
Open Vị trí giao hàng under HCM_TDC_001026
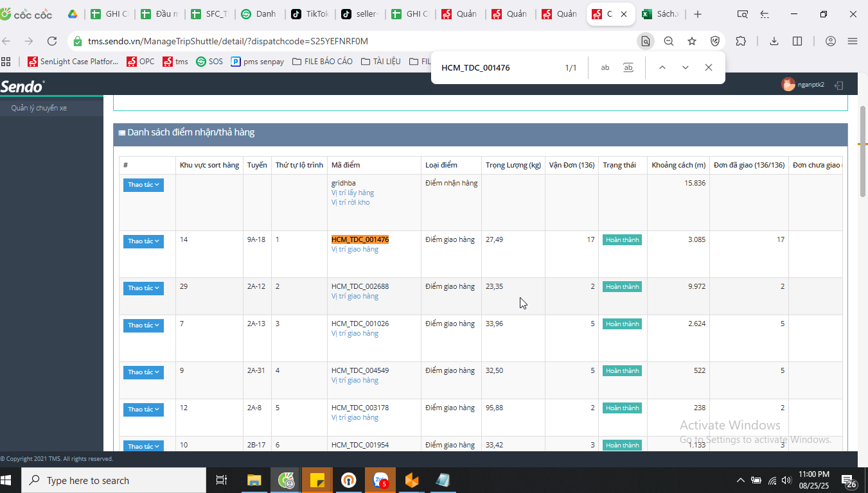coord(355,333)
